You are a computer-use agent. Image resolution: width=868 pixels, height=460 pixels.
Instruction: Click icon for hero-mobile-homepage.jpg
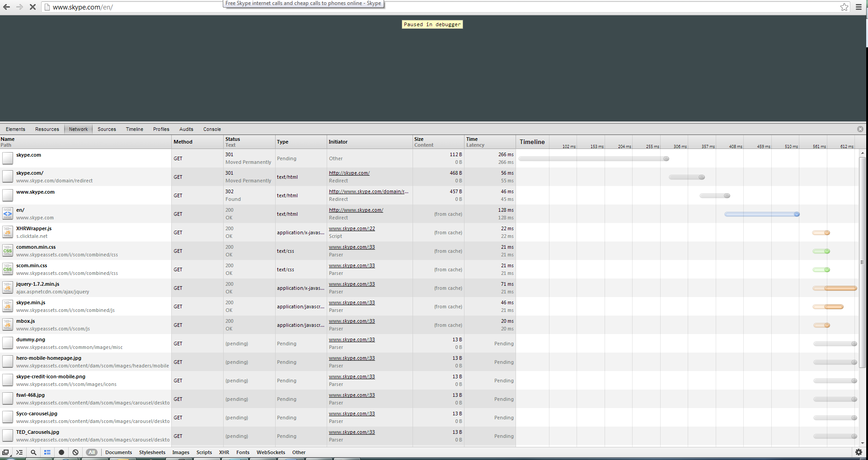pyautogui.click(x=8, y=362)
